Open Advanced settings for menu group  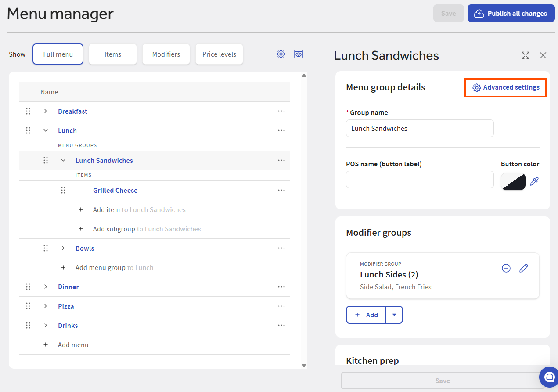(x=506, y=87)
